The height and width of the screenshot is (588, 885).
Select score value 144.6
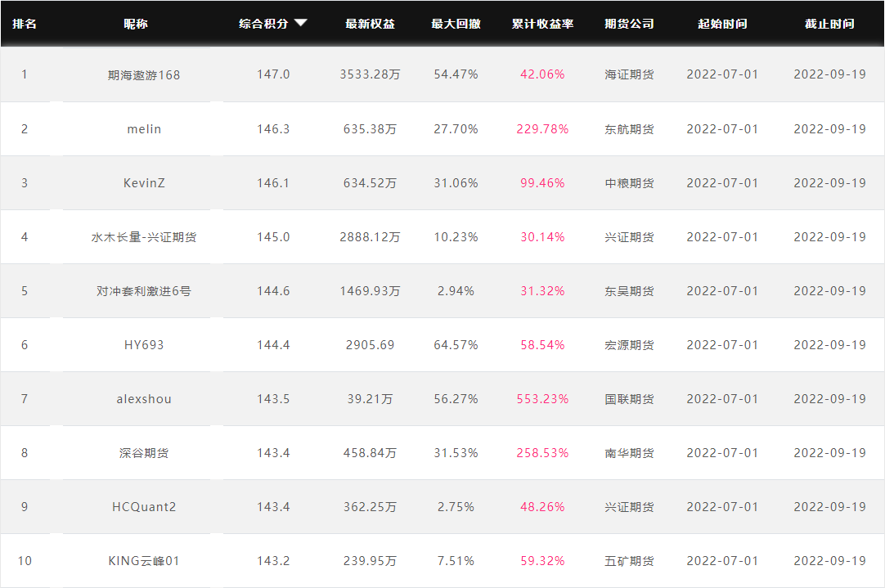click(x=273, y=291)
